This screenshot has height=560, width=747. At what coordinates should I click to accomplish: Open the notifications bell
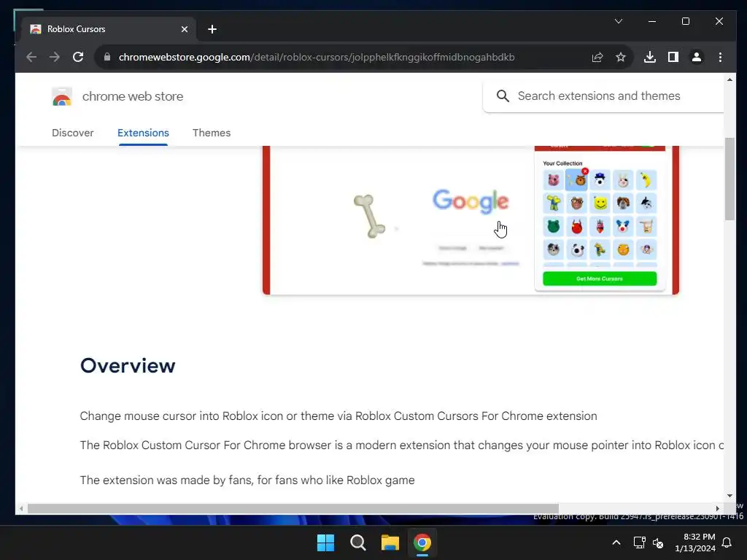[x=727, y=542]
